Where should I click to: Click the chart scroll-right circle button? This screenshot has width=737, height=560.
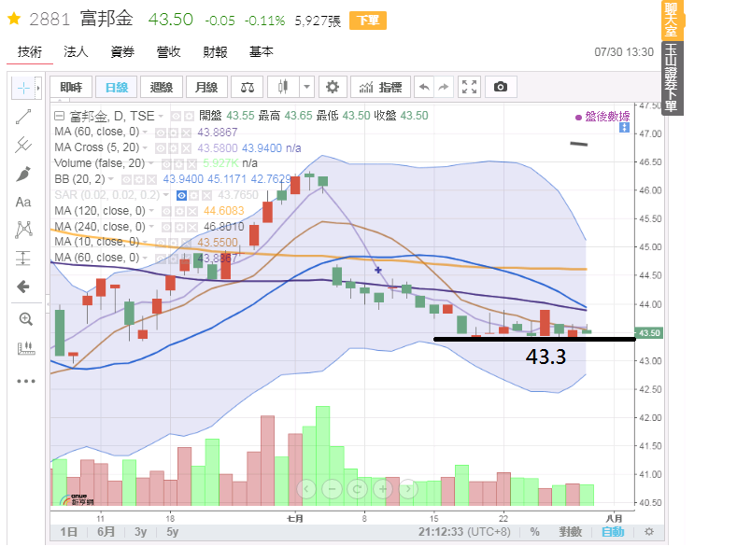(408, 489)
